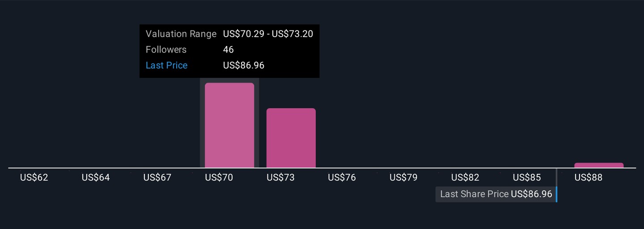The image size is (644, 229).
Task: Click the US$62 axis label
Action: [x=34, y=177]
